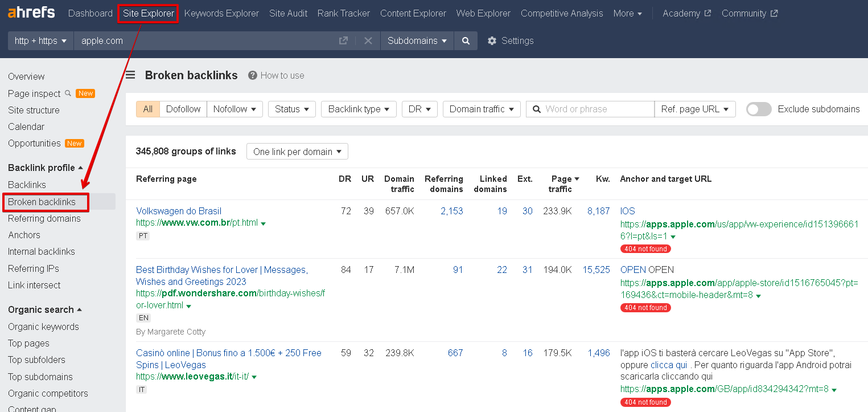Open Best Birthday Wishes for Lover link

tap(221, 275)
